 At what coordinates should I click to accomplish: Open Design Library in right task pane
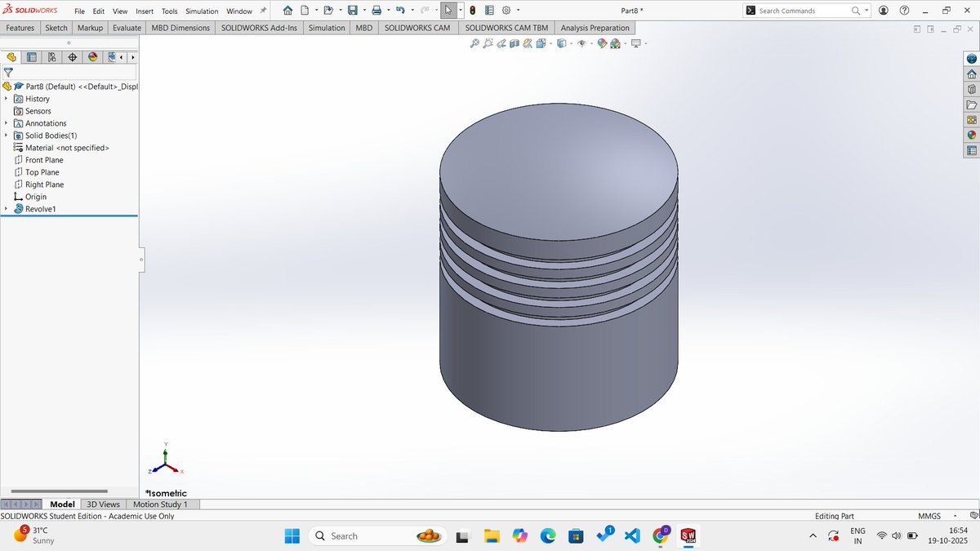pos(971,90)
